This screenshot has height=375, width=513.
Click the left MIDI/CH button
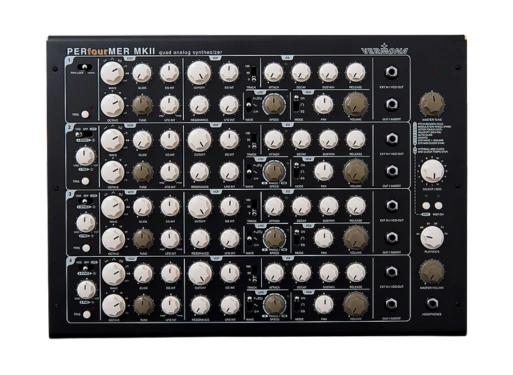click(x=426, y=205)
